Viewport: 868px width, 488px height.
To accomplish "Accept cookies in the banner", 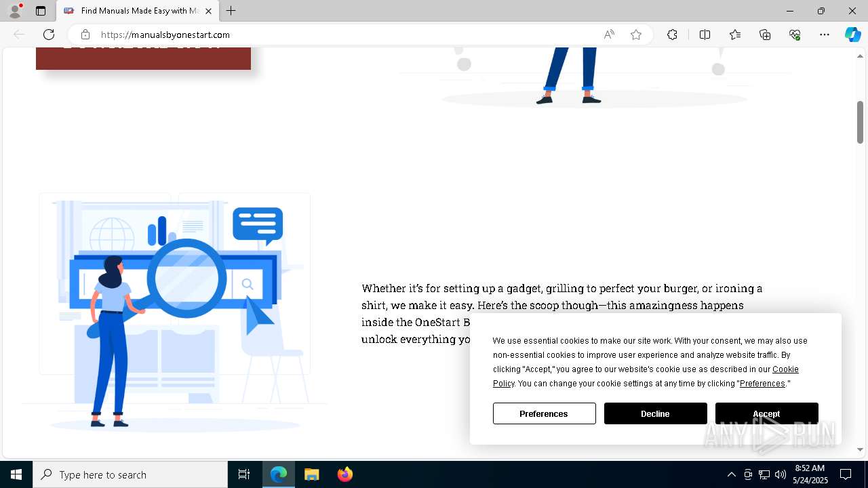I will 767,413.
